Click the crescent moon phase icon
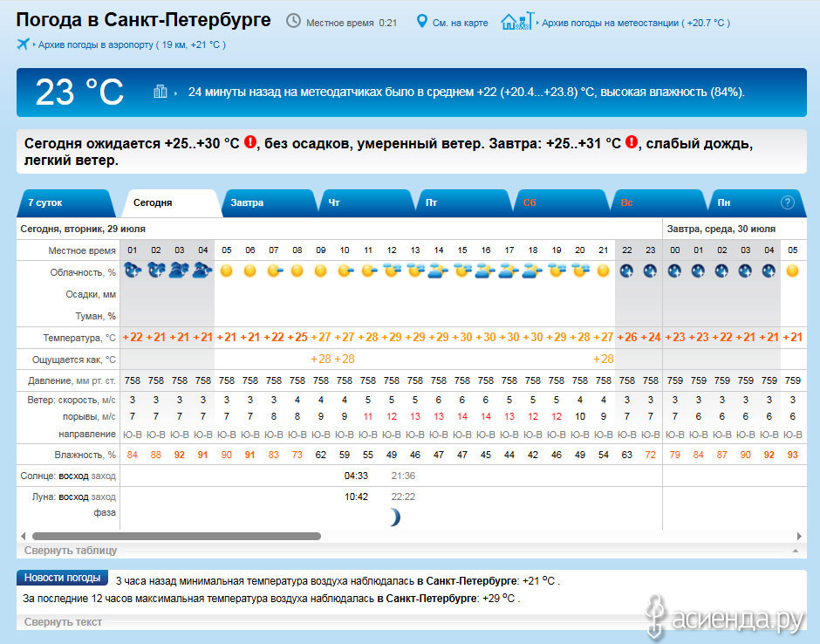The height and width of the screenshot is (644, 820). tap(395, 517)
